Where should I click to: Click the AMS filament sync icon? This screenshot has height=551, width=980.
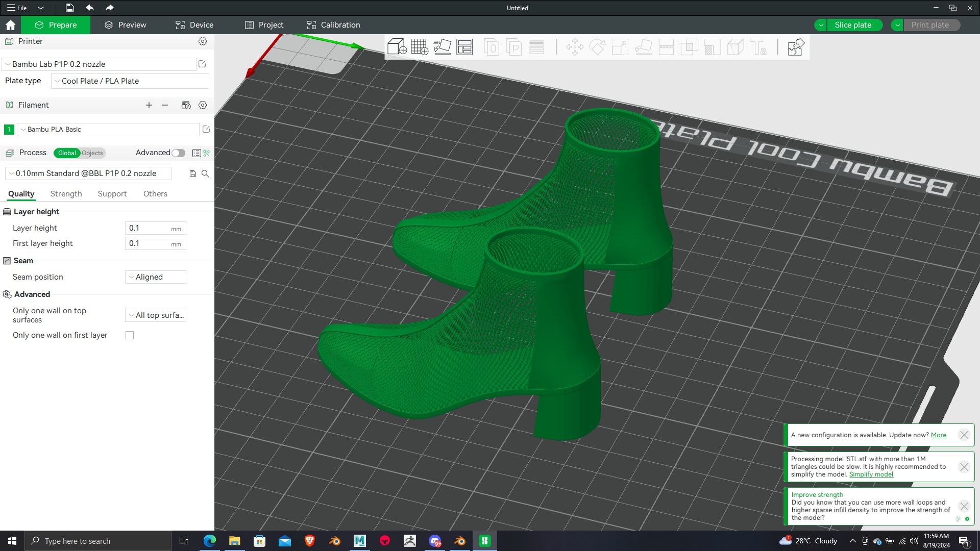coord(186,105)
